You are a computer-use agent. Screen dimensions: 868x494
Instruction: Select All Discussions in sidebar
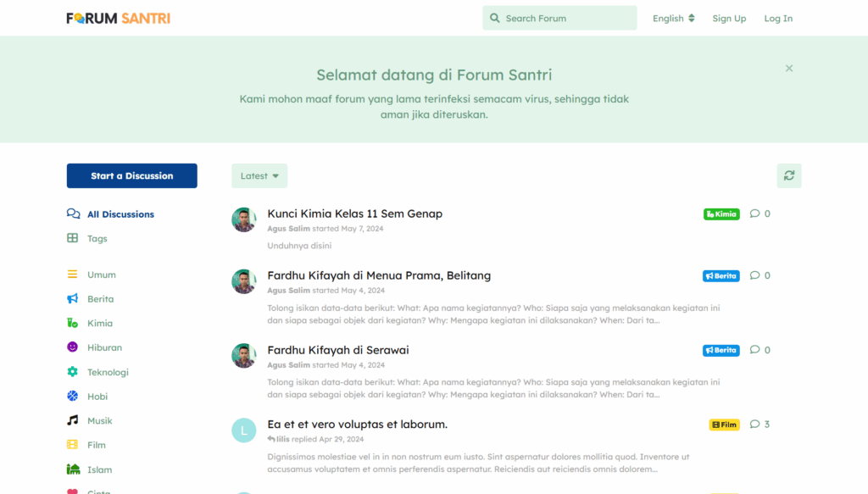coord(120,214)
